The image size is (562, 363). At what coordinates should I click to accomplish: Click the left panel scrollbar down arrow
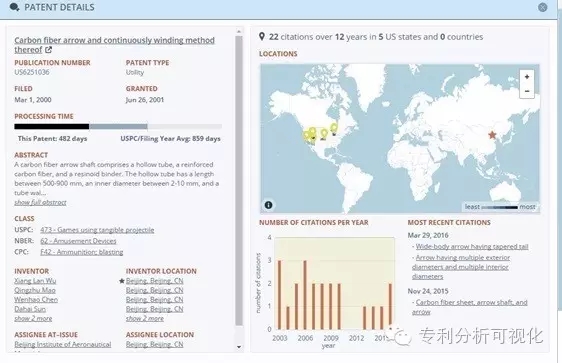[239, 347]
